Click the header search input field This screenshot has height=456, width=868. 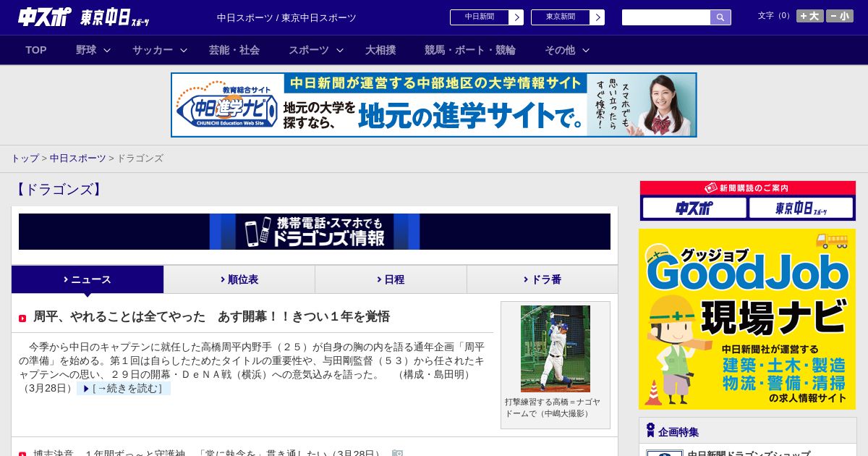666,17
